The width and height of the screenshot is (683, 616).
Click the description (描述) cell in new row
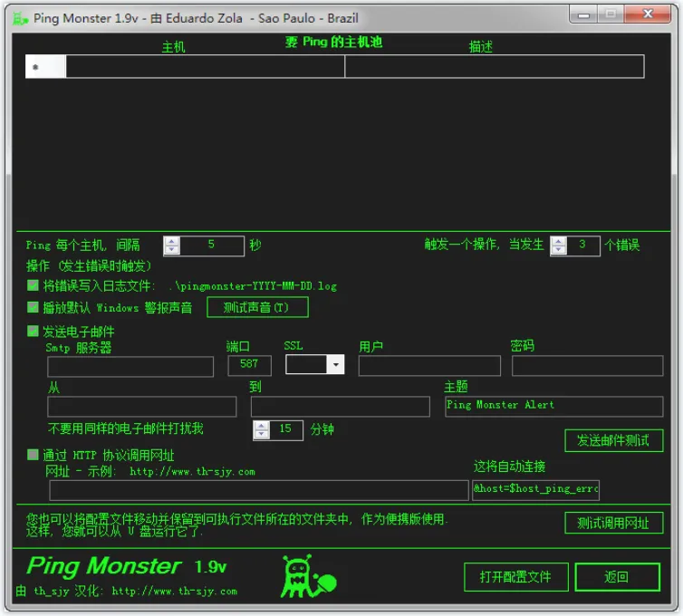point(494,67)
